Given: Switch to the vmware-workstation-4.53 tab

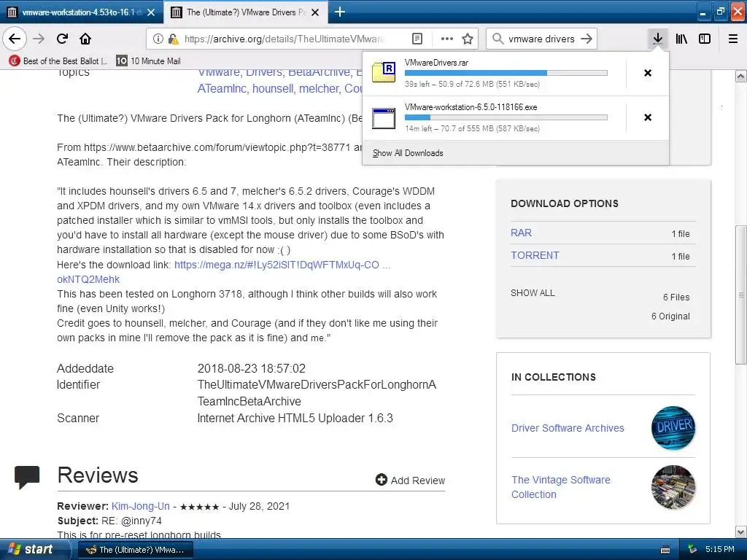Looking at the screenshot, I should pyautogui.click(x=82, y=12).
